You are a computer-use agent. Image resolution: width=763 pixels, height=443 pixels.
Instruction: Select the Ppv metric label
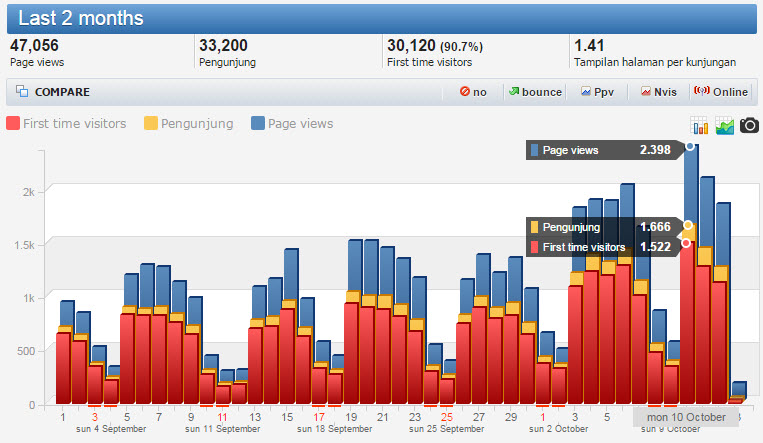604,92
